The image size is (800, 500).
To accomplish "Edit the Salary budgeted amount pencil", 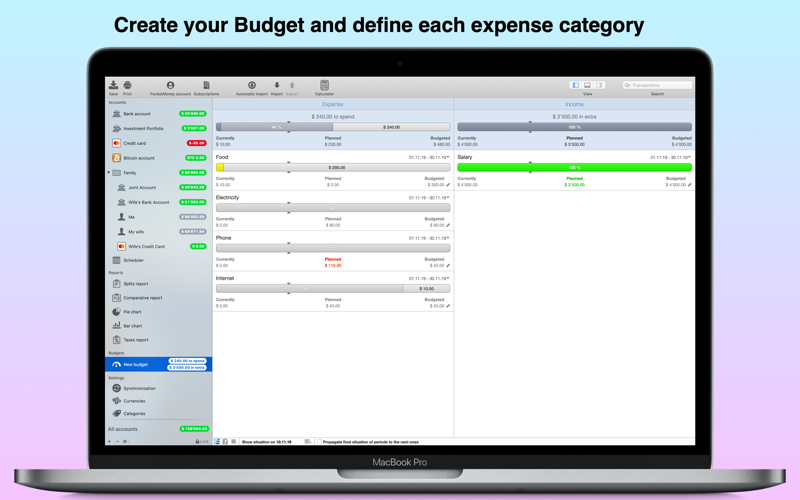I will 690,185.
